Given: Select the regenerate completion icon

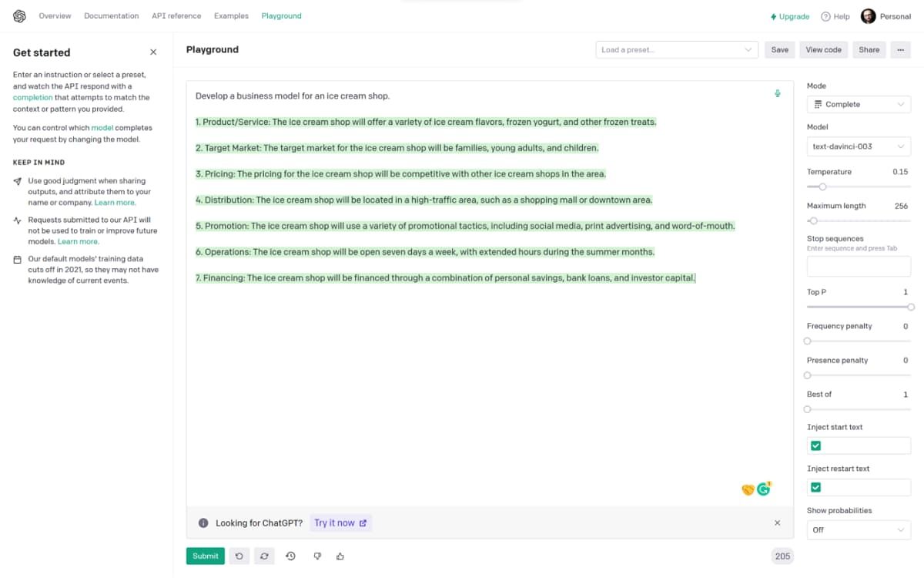Looking at the screenshot, I should (264, 556).
